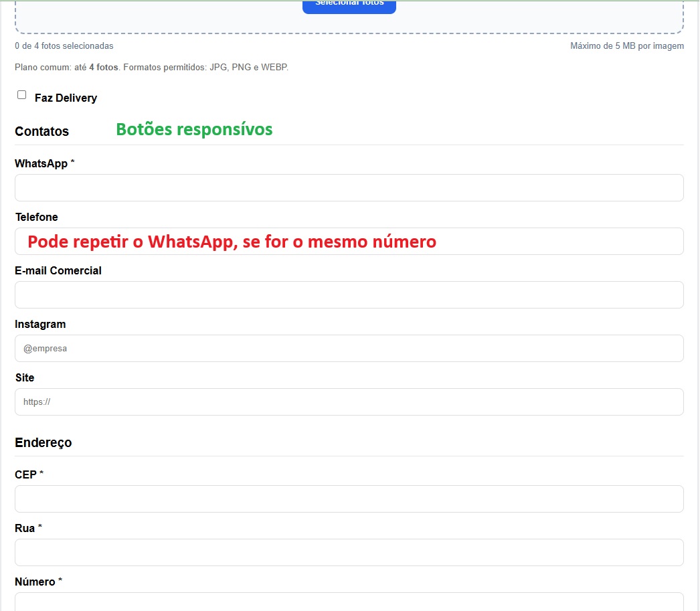This screenshot has height=611, width=700.
Task: Click into the Telefone field
Action: 349,242
